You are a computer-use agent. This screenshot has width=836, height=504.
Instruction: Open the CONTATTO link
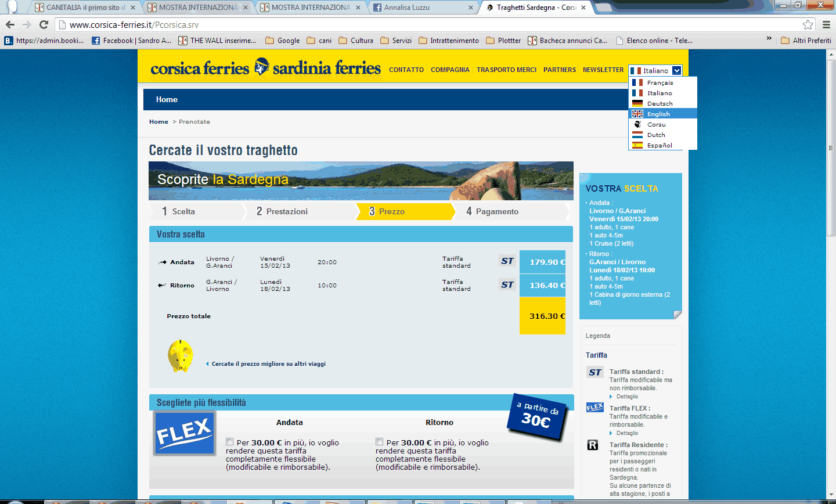tap(406, 70)
